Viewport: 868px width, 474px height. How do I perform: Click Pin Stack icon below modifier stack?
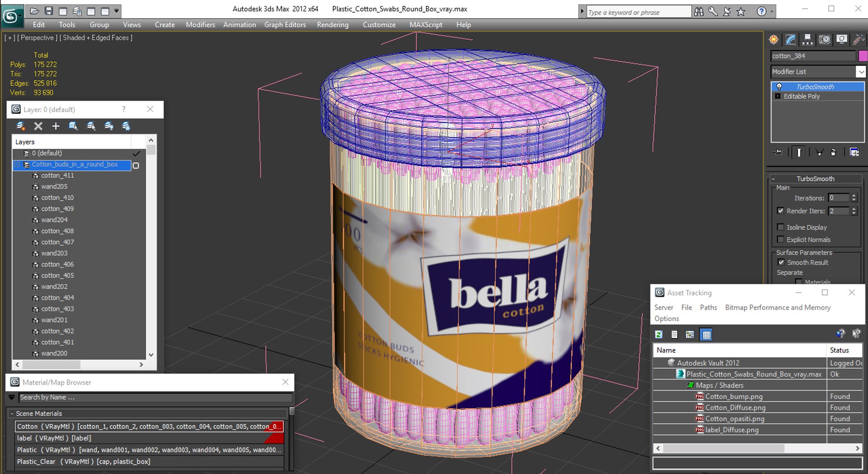tap(778, 152)
